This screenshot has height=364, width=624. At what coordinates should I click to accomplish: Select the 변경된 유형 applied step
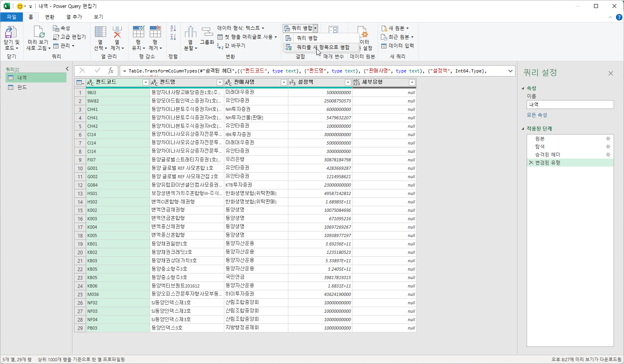click(x=570, y=163)
